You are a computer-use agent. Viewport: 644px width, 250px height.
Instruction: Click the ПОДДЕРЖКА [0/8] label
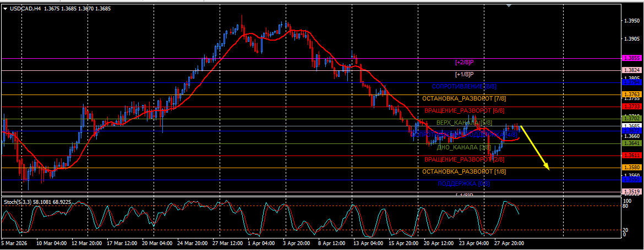(x=463, y=184)
